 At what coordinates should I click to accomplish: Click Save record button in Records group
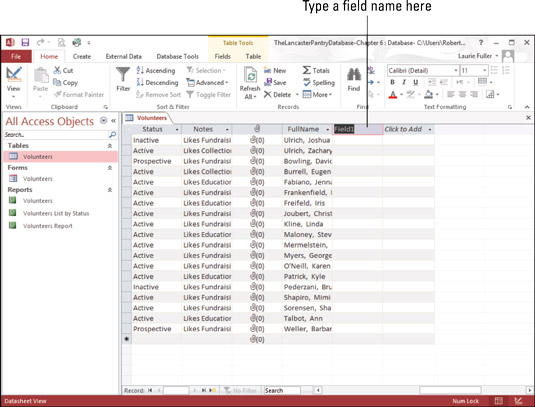coord(275,83)
